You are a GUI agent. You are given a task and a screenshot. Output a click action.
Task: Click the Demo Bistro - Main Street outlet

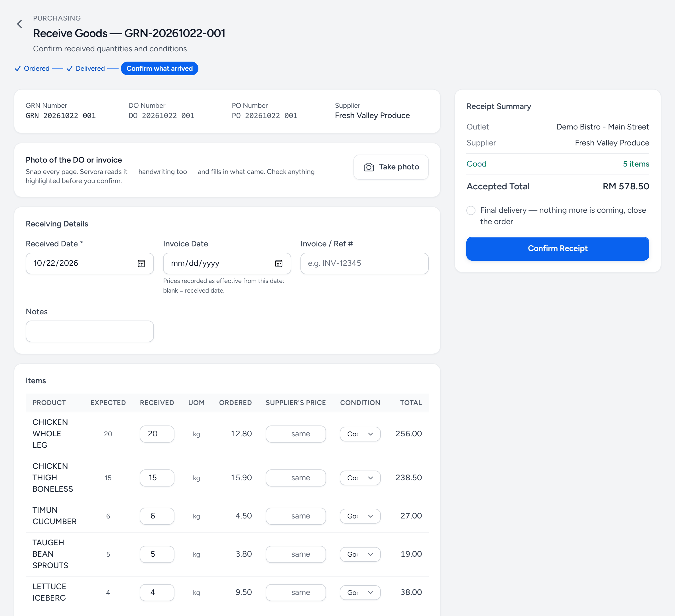[603, 127]
